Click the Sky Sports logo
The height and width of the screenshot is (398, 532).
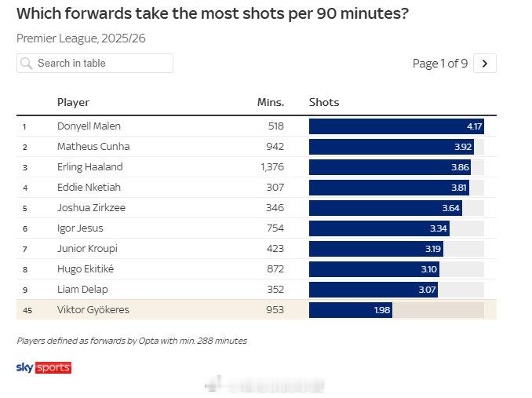pos(43,367)
